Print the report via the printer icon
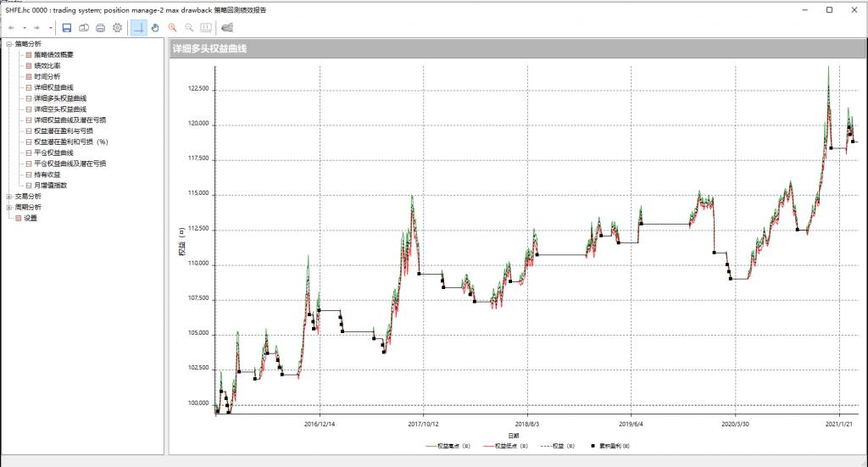The image size is (868, 467). (x=100, y=28)
